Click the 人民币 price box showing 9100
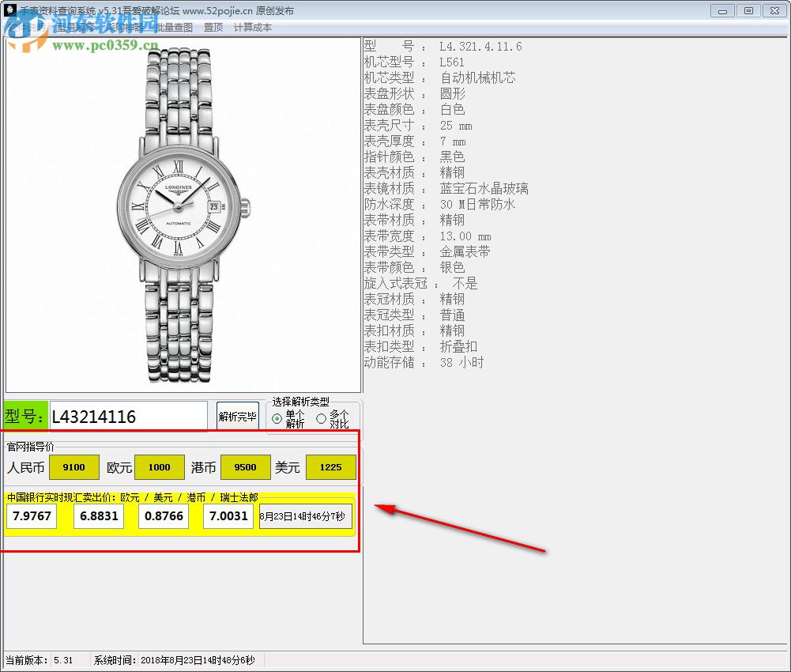The height and width of the screenshot is (672, 791). coord(73,467)
